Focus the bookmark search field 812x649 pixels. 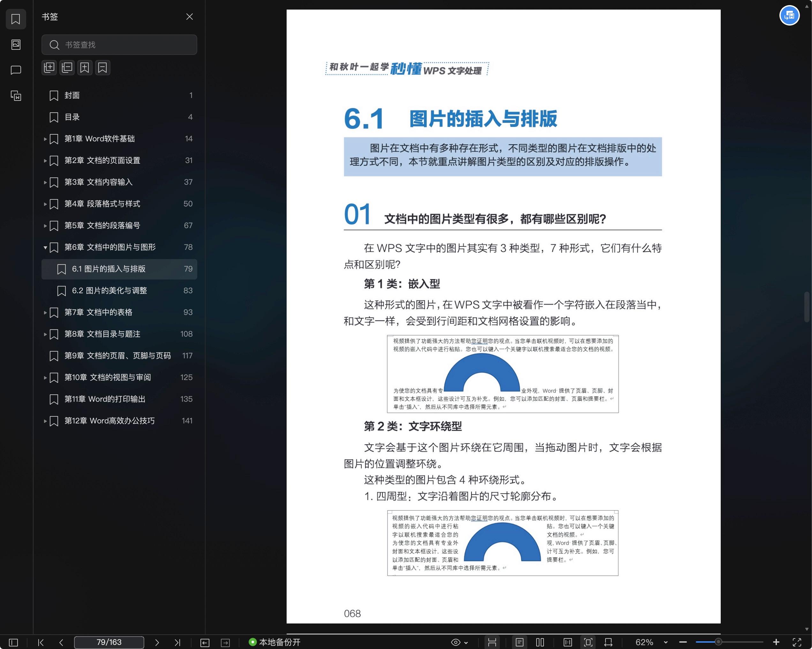pyautogui.click(x=119, y=45)
